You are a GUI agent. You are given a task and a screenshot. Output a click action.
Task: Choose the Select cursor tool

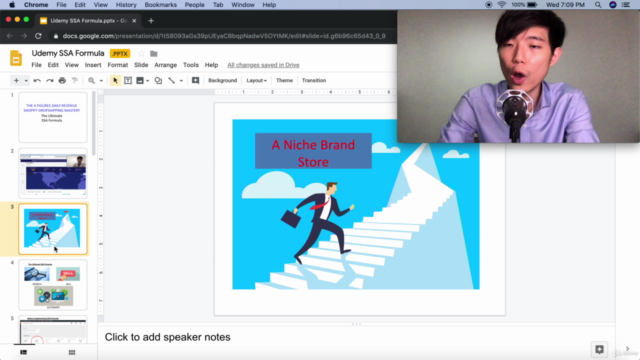pyautogui.click(x=115, y=80)
